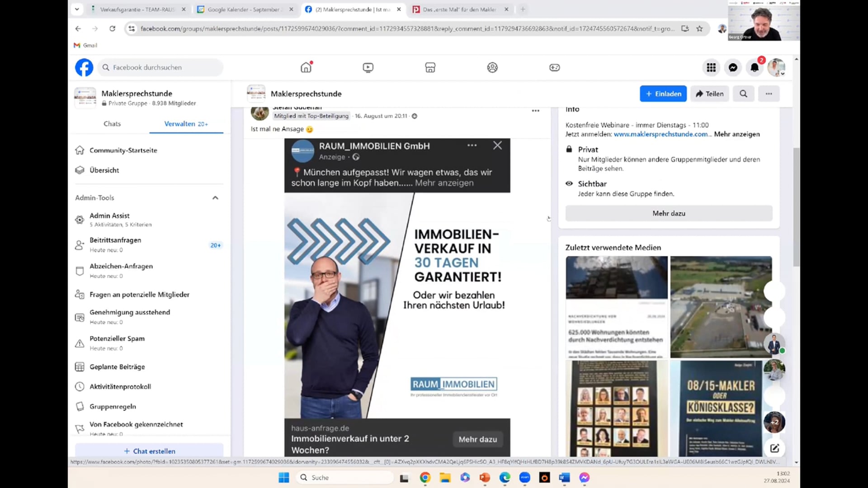The image size is (868, 488).
Task: Open the account profile picture menu
Action: point(776,67)
